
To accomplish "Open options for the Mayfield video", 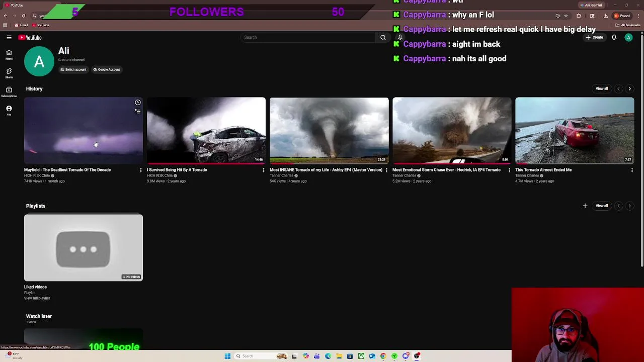I will [x=140, y=170].
